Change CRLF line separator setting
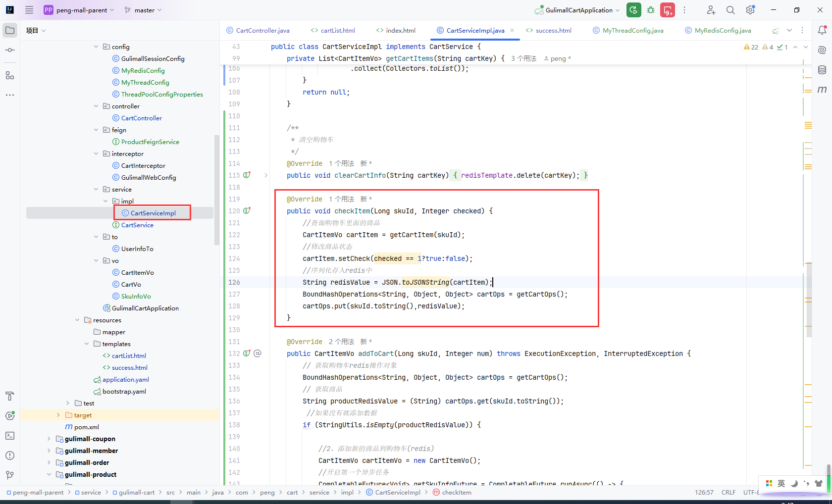 [x=728, y=492]
